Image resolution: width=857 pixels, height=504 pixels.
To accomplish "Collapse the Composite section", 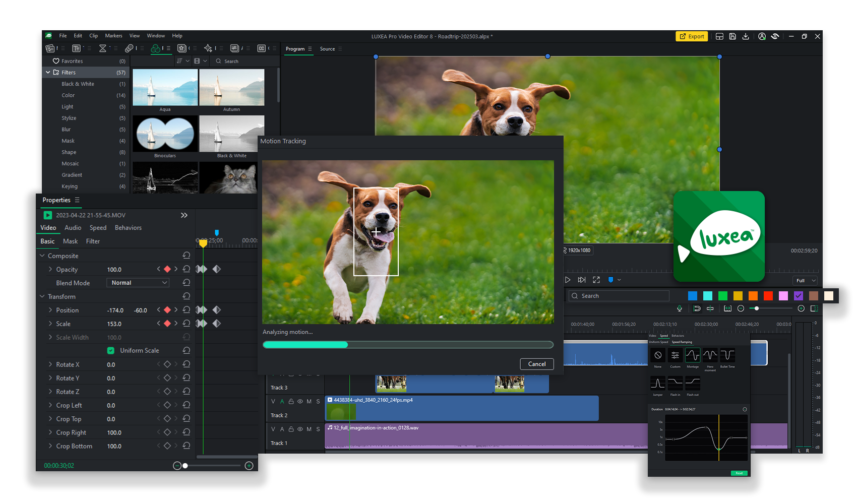I will [x=42, y=256].
